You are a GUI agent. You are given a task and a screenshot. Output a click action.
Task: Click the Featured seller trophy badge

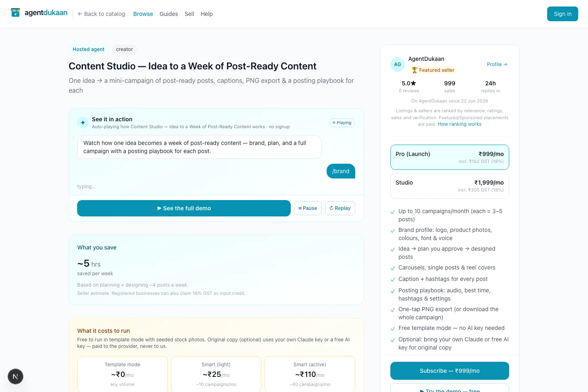tap(433, 70)
